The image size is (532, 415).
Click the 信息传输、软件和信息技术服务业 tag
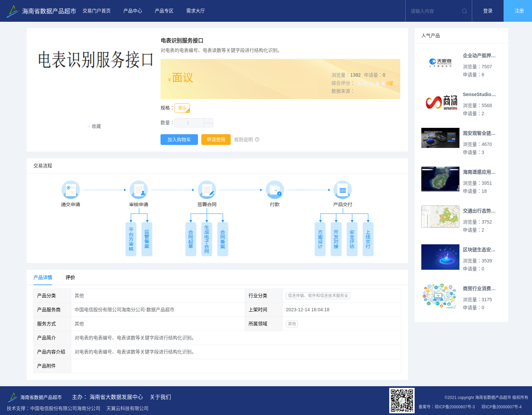[318, 296]
